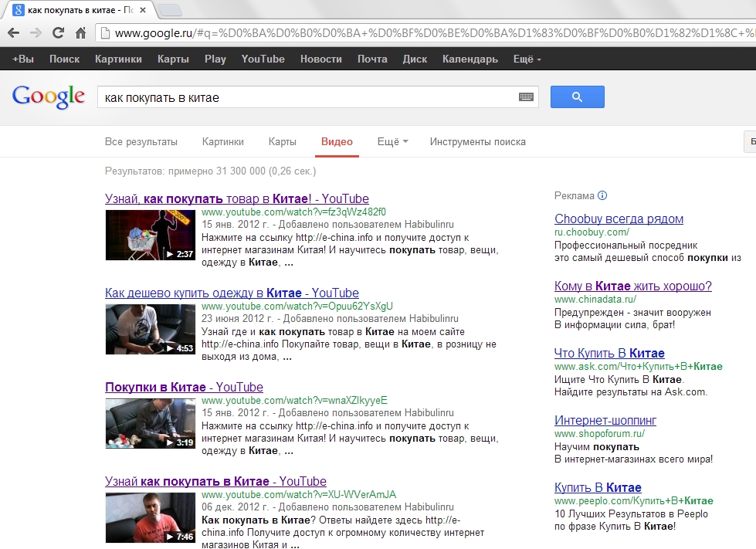Click ad URL www.chinadata.ru/

(595, 299)
